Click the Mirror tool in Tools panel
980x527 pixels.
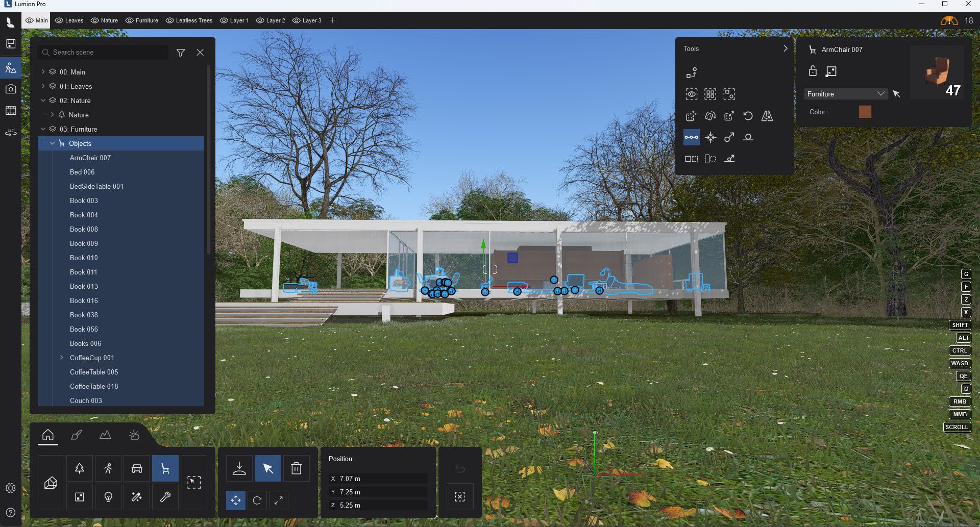[x=767, y=116]
